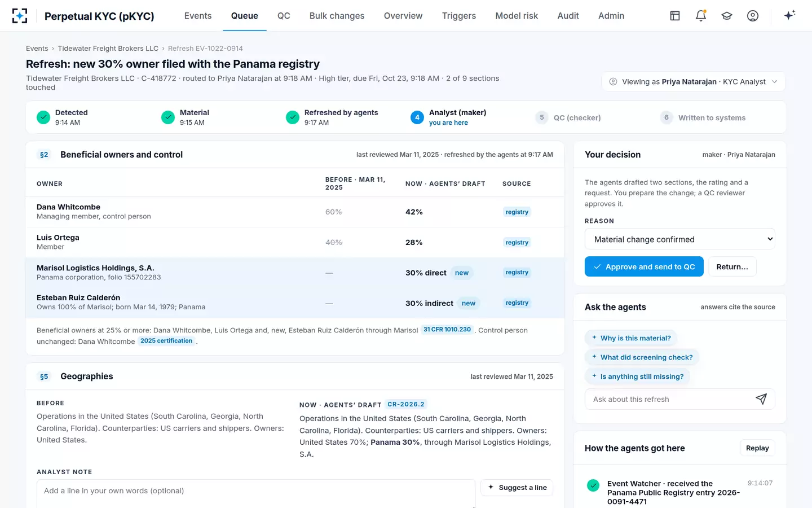Screen dimensions: 812x508
Task: Open the layout panel icon in header
Action: pyautogui.click(x=675, y=16)
